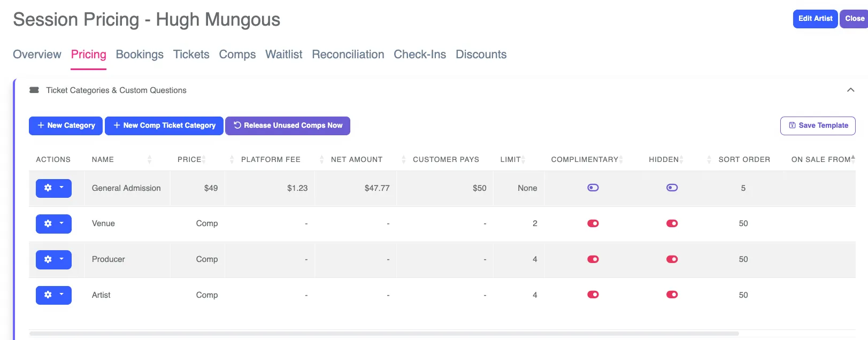Click the $1.23 platform fee value
This screenshot has height=340, width=868.
pos(297,188)
